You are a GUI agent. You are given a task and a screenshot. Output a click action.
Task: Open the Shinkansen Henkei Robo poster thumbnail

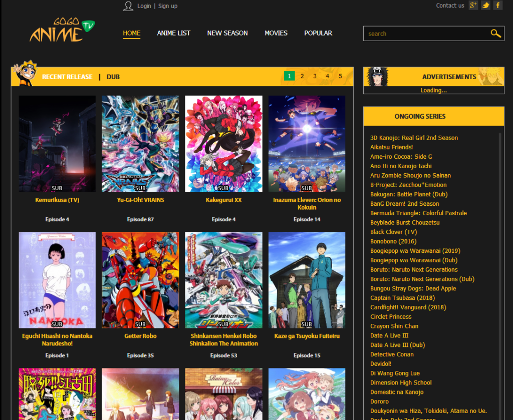coord(224,280)
